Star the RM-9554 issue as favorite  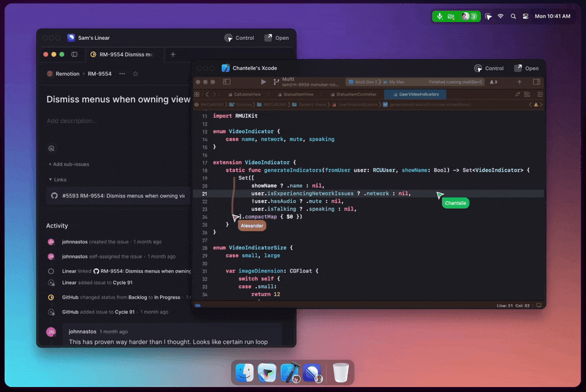tap(136, 74)
